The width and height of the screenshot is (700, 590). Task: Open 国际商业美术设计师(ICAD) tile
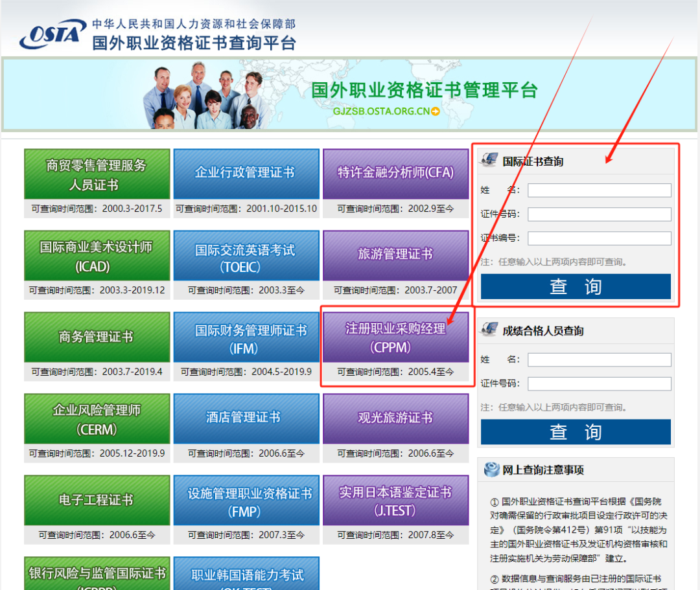tap(97, 256)
